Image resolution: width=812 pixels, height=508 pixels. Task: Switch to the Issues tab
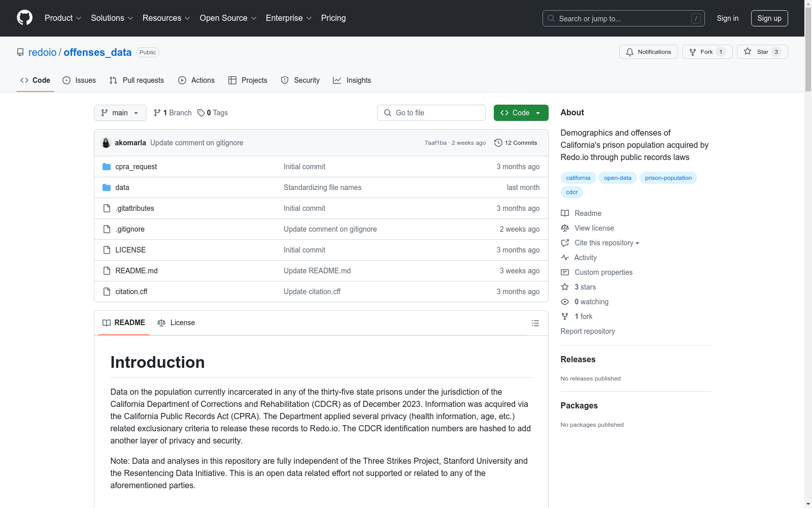[79, 80]
